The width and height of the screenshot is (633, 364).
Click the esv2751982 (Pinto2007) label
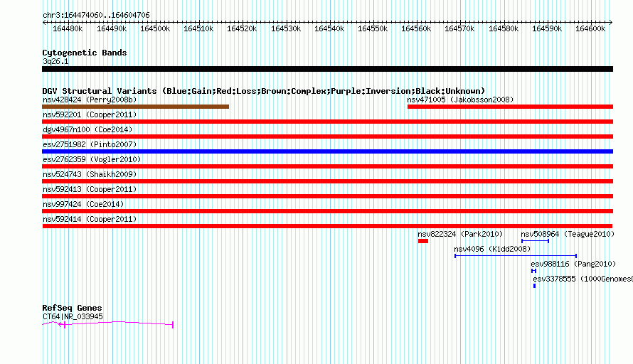coord(90,144)
